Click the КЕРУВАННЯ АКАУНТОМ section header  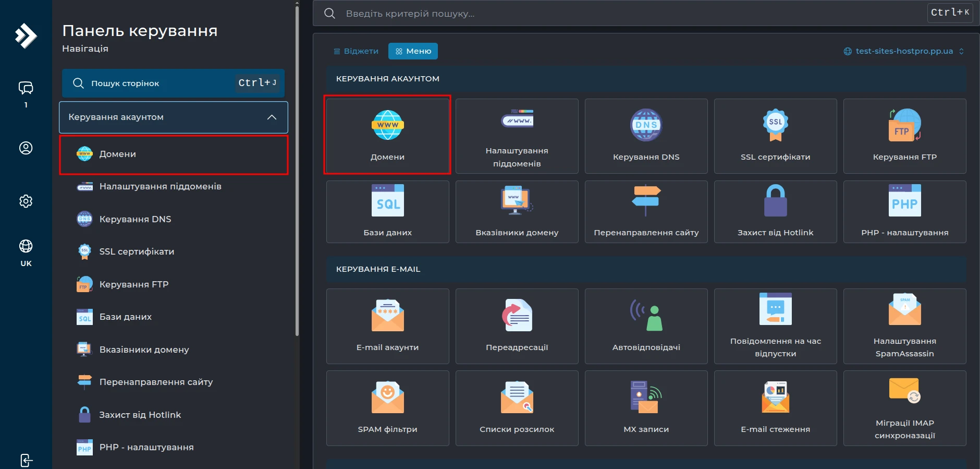pos(646,79)
